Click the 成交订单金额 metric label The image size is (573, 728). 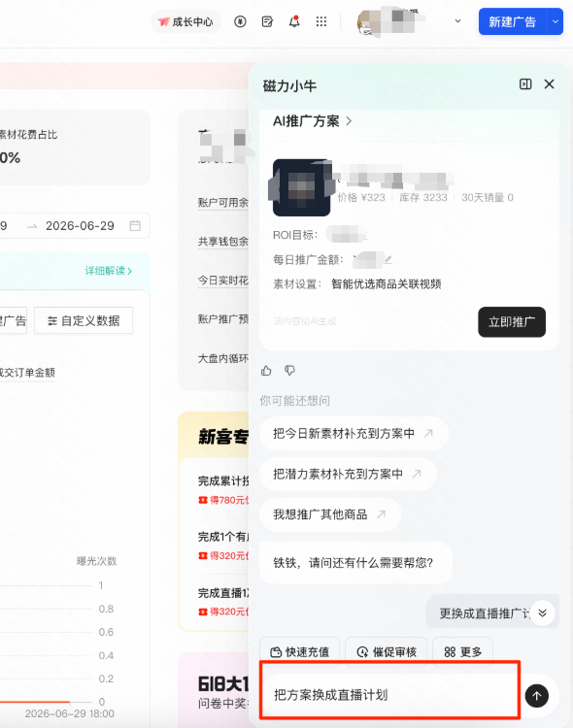(27, 373)
